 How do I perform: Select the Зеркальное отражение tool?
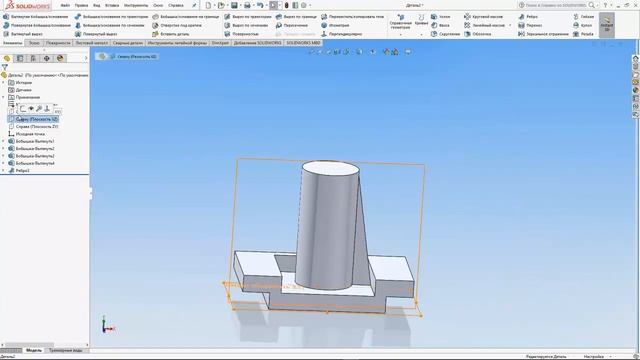point(543,34)
